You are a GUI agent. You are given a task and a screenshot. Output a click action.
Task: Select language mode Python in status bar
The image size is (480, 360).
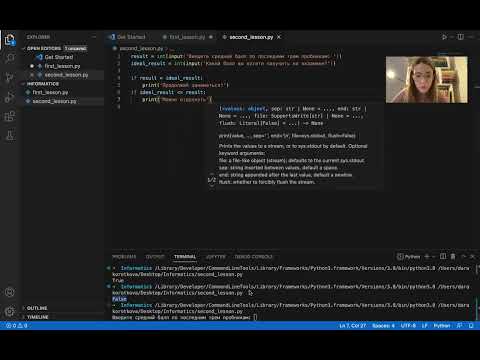coord(442,326)
